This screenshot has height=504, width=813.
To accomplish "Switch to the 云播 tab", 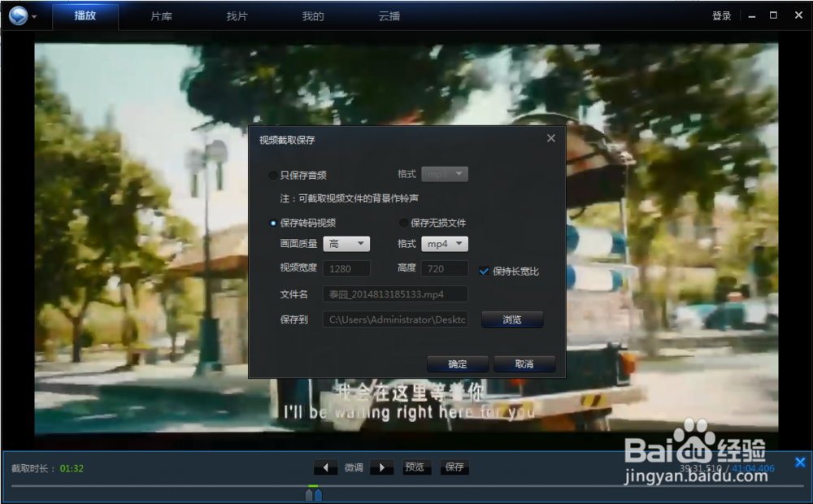I will (x=389, y=16).
